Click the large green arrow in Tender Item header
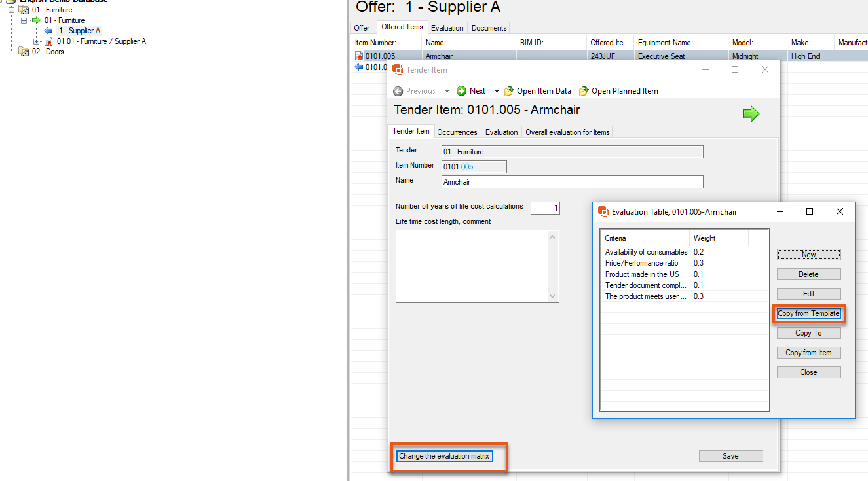The width and height of the screenshot is (868, 481). point(751,115)
